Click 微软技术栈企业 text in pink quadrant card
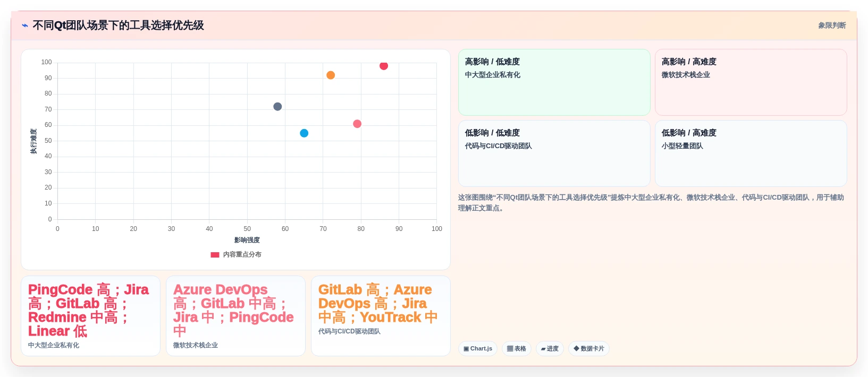 click(x=686, y=75)
